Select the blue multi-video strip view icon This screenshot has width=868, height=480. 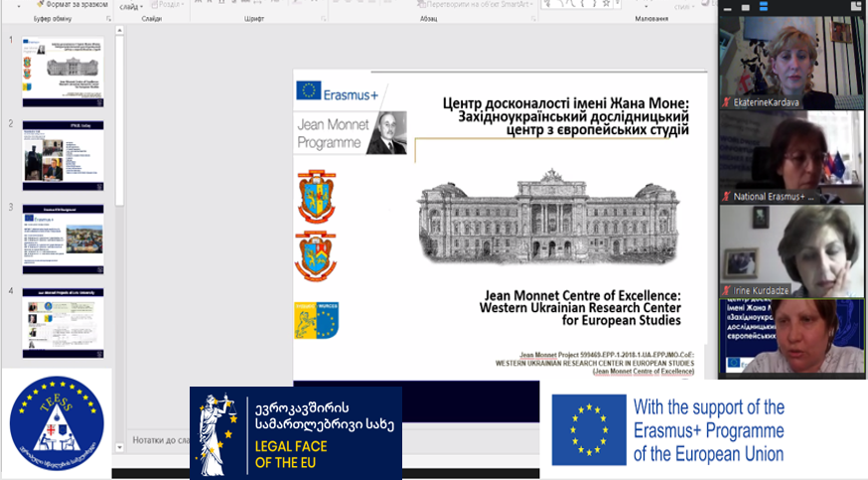[764, 7]
